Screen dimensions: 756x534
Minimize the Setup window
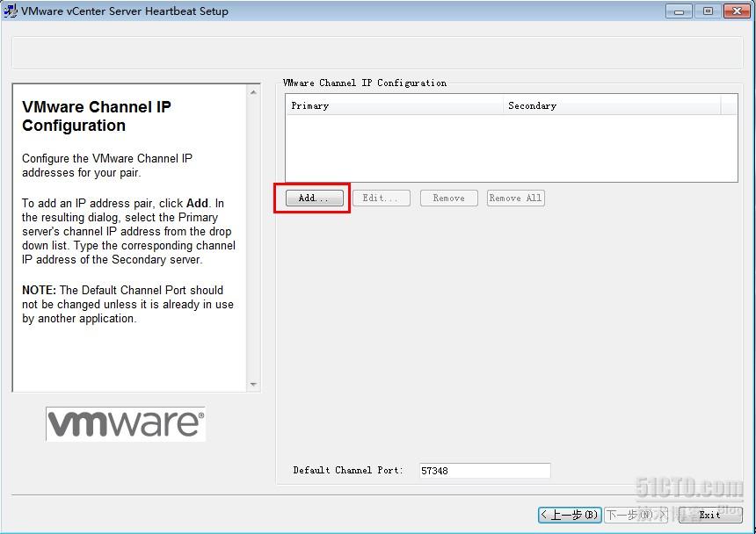point(679,11)
